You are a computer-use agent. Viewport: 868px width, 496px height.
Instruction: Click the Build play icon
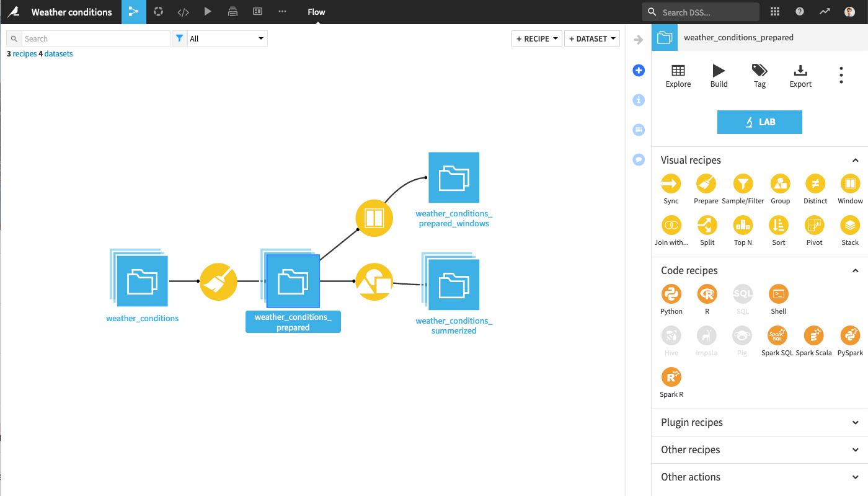click(719, 71)
